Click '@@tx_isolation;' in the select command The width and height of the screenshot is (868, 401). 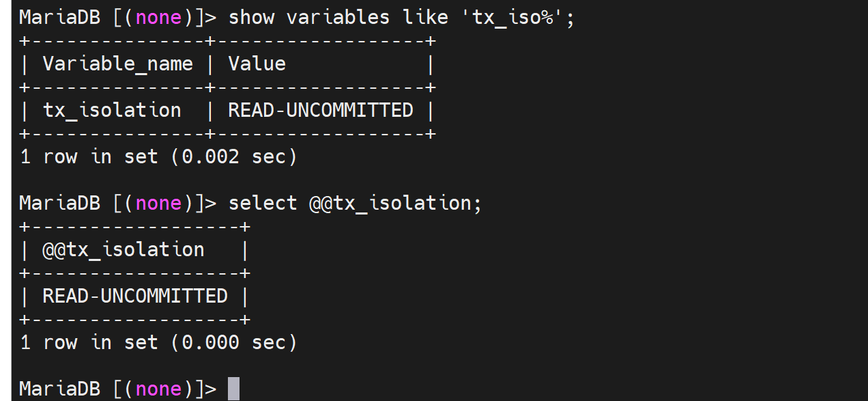coord(395,203)
